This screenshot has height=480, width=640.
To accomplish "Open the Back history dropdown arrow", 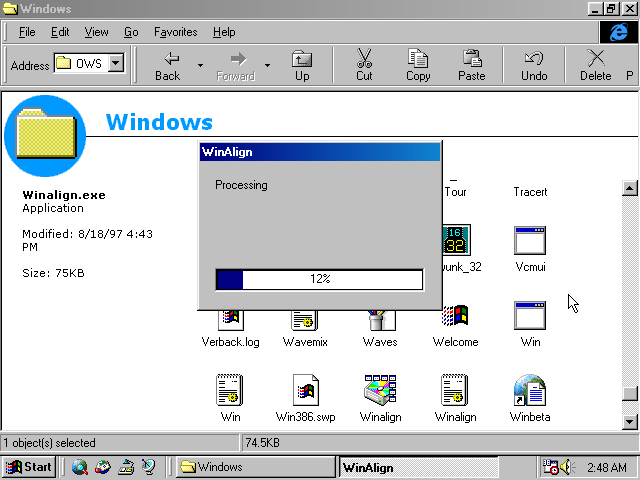I will (200, 65).
